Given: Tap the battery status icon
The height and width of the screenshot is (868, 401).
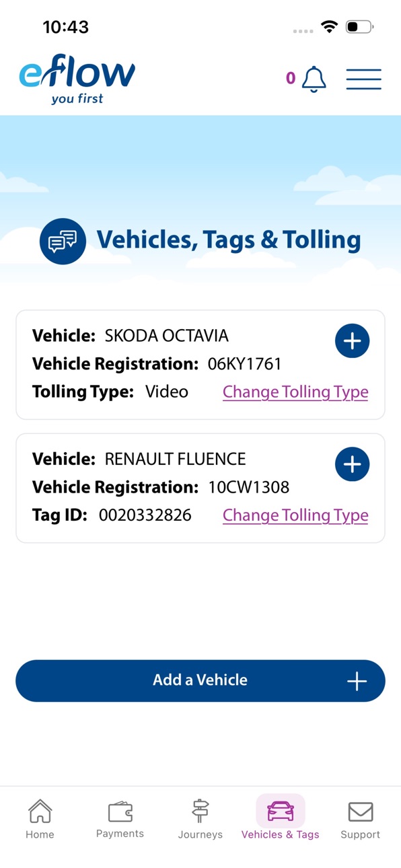Looking at the screenshot, I should pyautogui.click(x=359, y=27).
